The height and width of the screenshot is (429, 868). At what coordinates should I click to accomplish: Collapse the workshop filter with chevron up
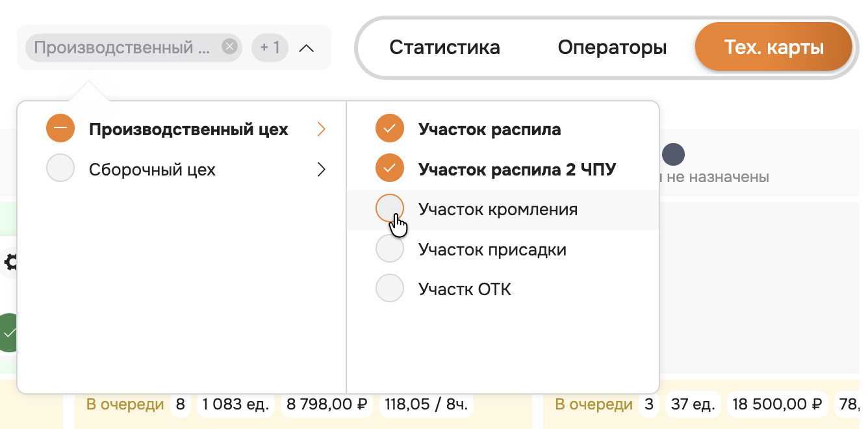tap(307, 47)
